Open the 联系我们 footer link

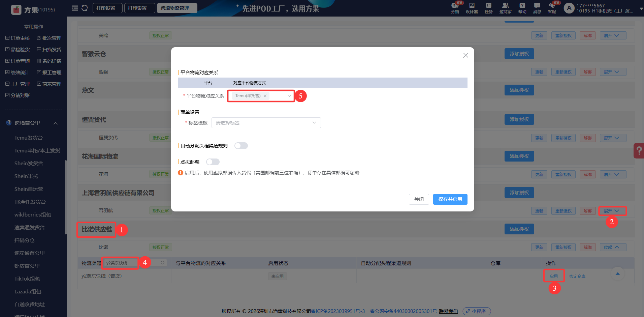tap(448, 311)
